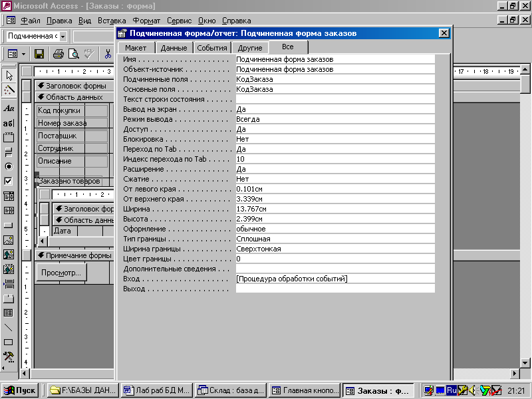Select the Заголовок формы section bar
The image size is (532, 399).
tap(74, 86)
